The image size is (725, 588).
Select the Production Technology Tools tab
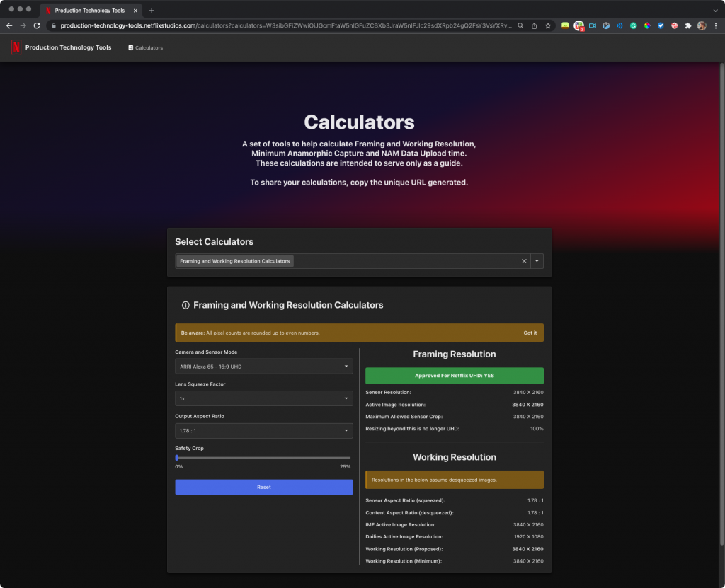[91, 11]
